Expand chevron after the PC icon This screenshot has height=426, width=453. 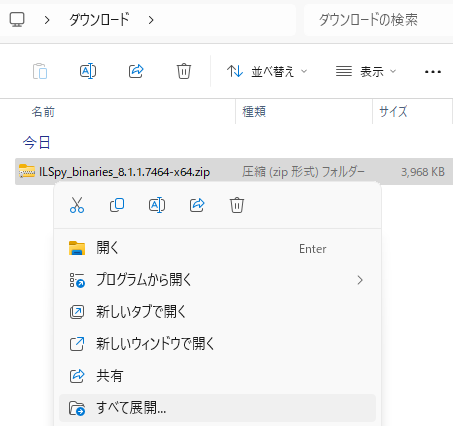pos(47,20)
